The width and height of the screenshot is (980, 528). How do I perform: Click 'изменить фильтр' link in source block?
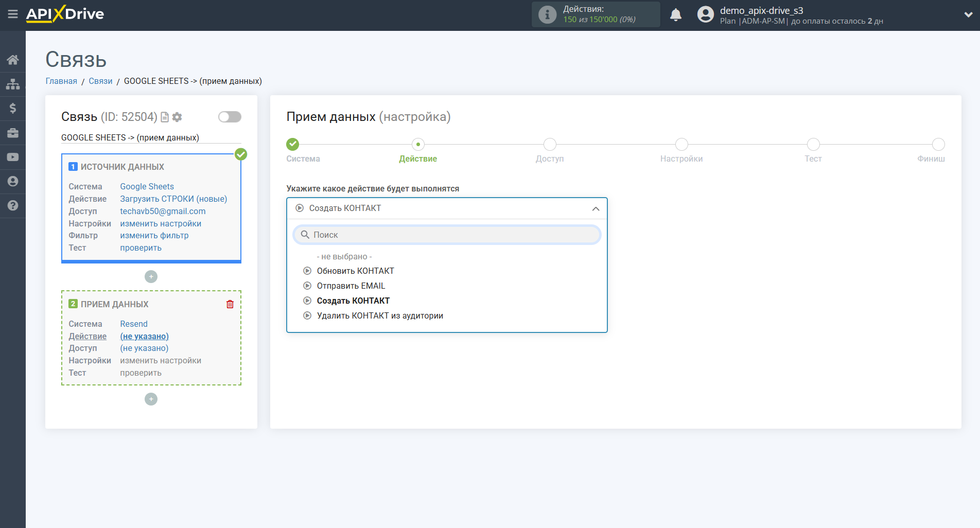pos(154,236)
